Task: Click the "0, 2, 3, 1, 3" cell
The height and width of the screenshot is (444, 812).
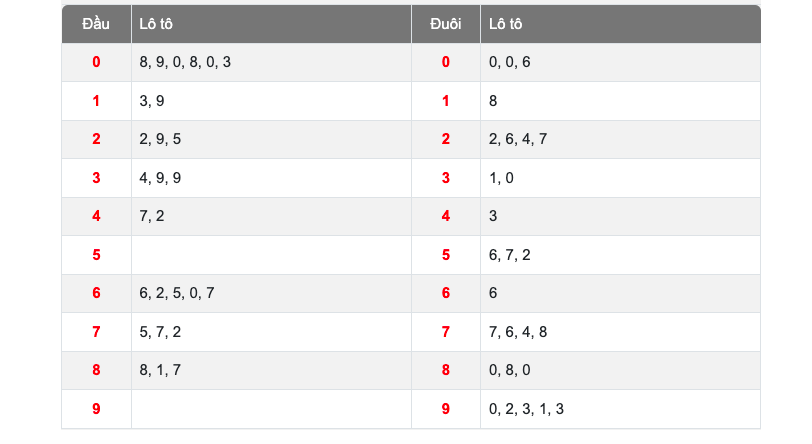Action: [526, 408]
